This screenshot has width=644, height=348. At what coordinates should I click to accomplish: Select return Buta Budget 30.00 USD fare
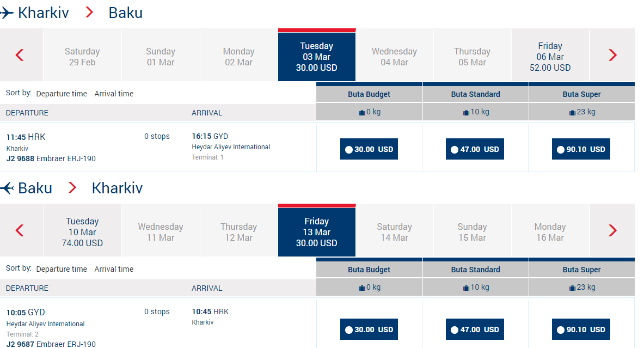click(x=369, y=329)
